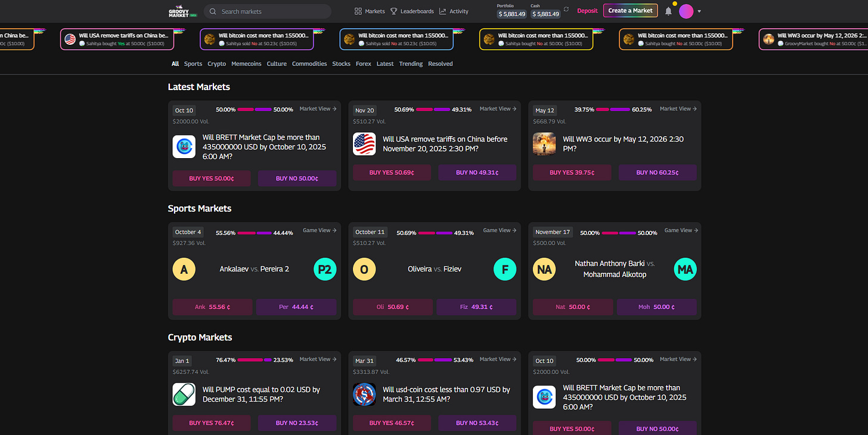Image resolution: width=868 pixels, height=435 pixels.
Task: Select the Culture category tab
Action: tap(277, 64)
